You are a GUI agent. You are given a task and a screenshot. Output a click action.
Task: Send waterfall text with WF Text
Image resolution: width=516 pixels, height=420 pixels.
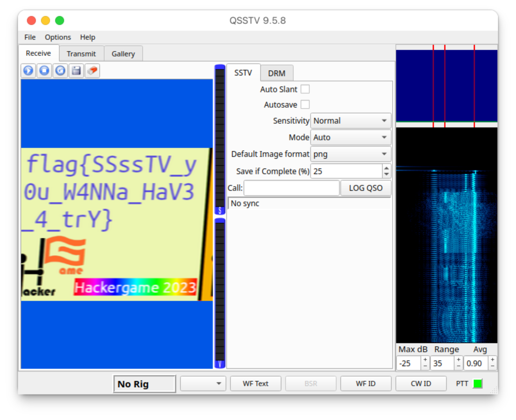click(255, 383)
